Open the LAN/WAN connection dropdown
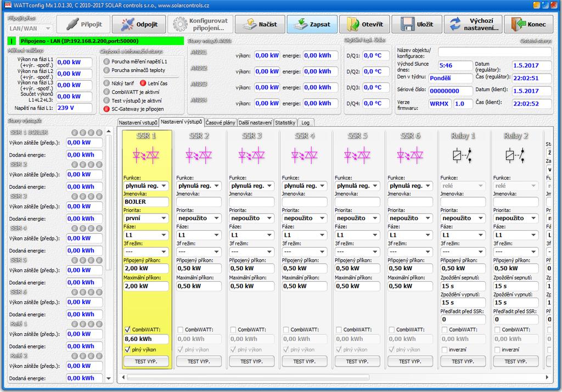The height and width of the screenshot is (392, 562). click(x=30, y=29)
